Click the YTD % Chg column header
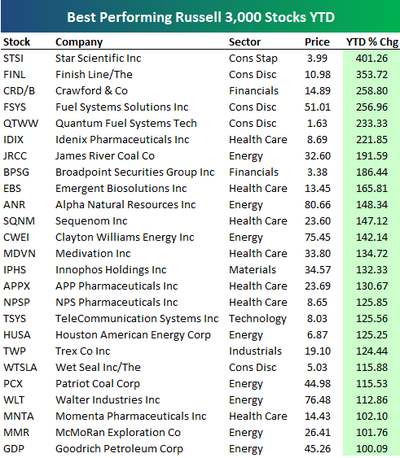Screen dimensions: 400x458 tap(372, 42)
